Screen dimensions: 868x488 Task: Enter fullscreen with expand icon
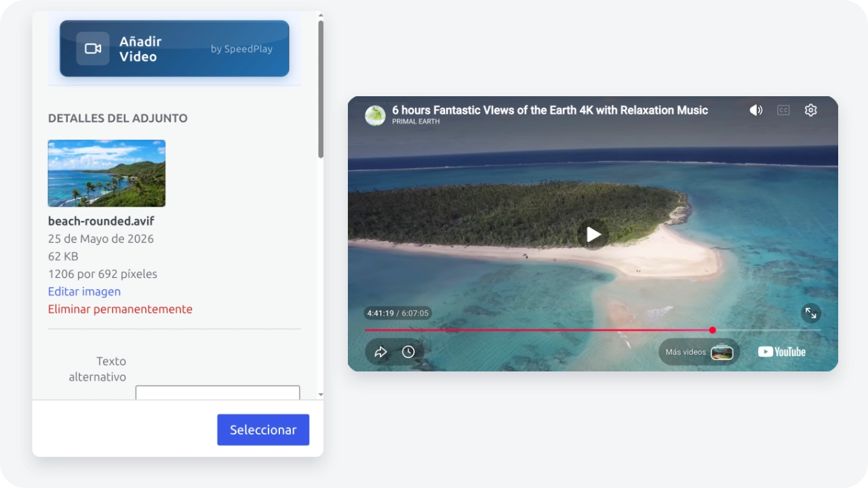[810, 313]
